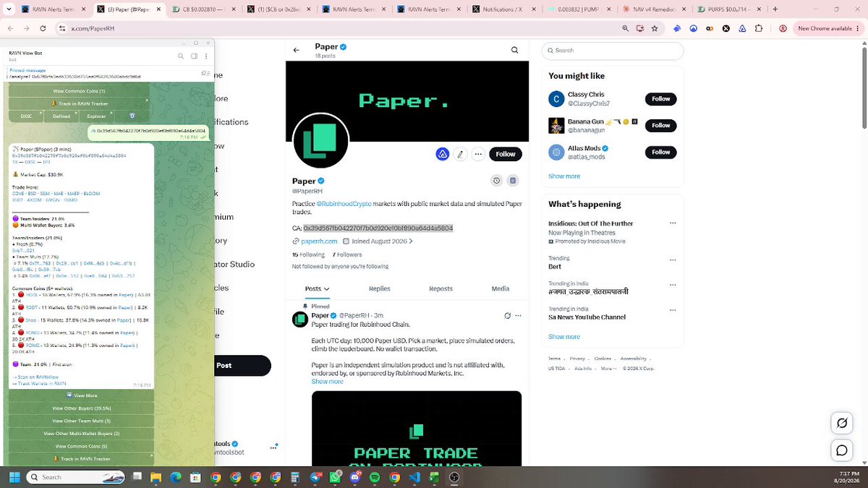
Task: Search within the RAVN View Bot chat
Action: (x=181, y=56)
